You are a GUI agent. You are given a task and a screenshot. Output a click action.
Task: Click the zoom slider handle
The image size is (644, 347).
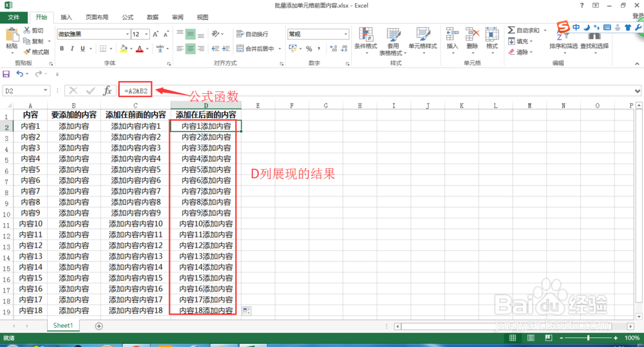click(x=588, y=337)
